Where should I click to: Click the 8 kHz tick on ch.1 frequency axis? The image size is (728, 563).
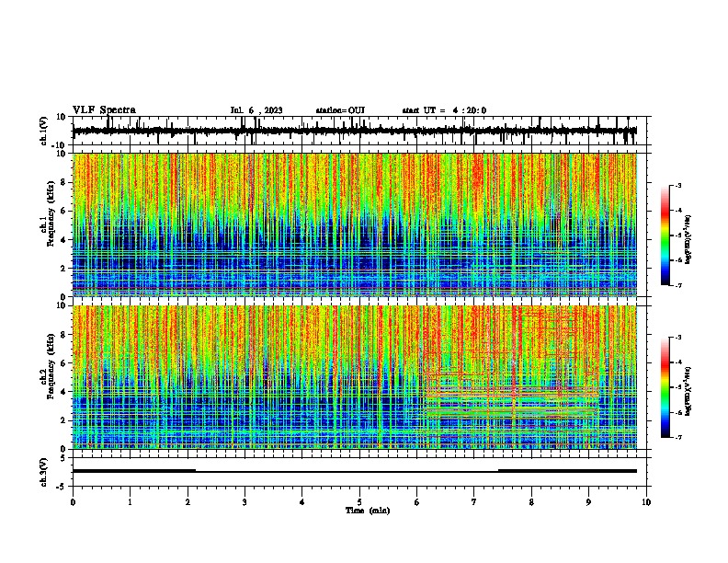pos(64,182)
